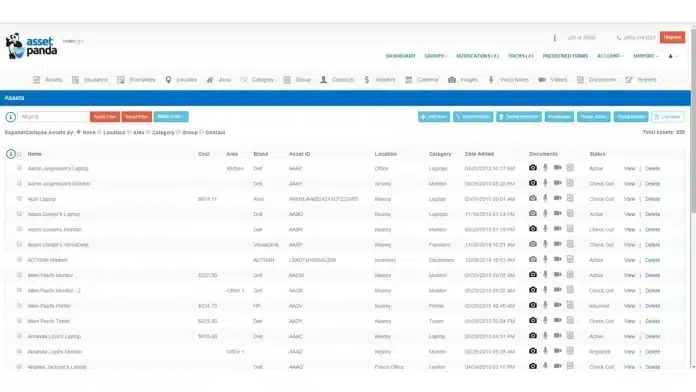The image size is (696, 392).
Task: Open voice notes for Adam Corder's VersaDesk
Action: click(545, 244)
